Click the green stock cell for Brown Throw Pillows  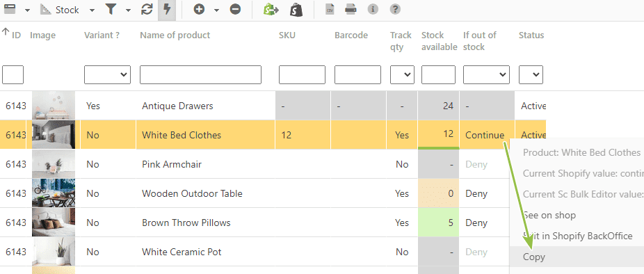[x=439, y=223]
